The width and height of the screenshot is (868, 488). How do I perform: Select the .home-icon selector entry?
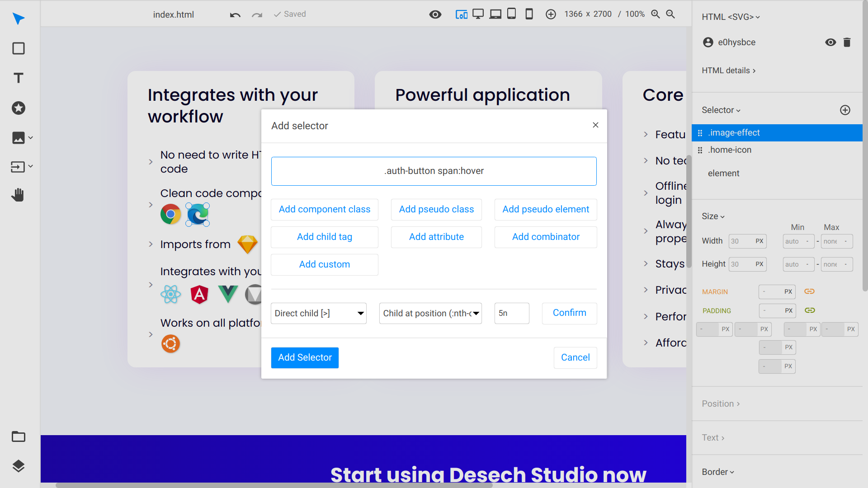pos(730,150)
